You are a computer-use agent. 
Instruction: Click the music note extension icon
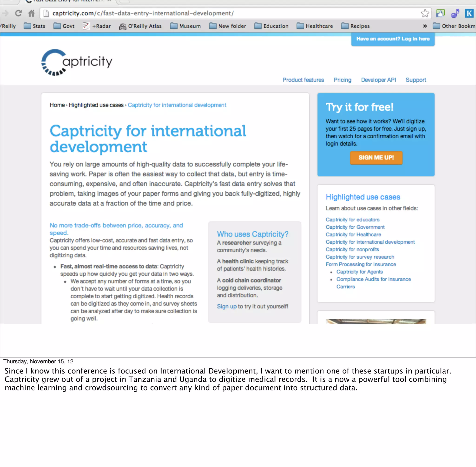(455, 13)
